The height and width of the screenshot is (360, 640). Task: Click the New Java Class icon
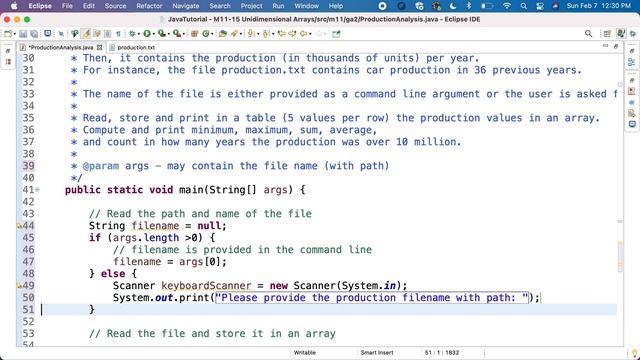pos(205,34)
